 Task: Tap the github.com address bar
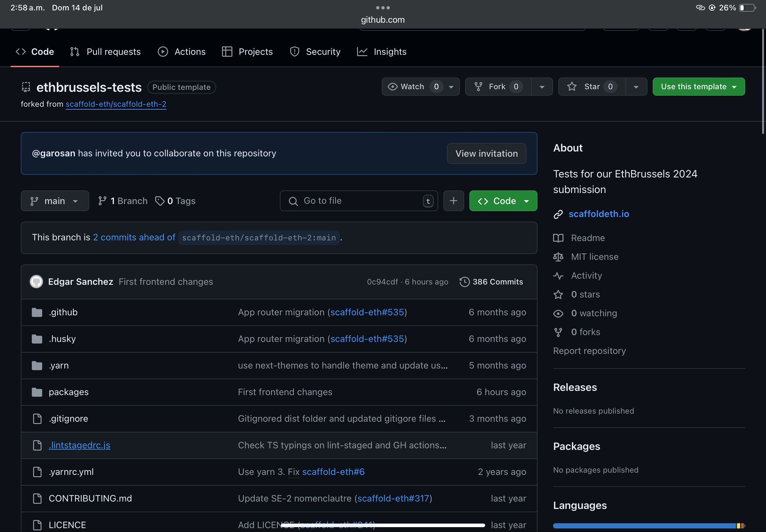tap(383, 20)
